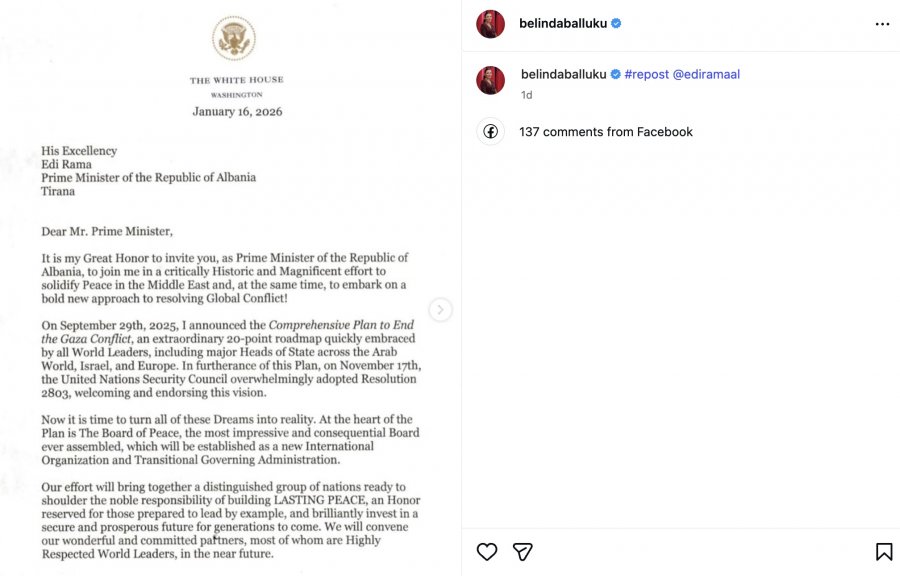Screen dimensions: 900x576
Task: Click the THE WHITE HOUSE letterhead text
Action: click(x=236, y=80)
